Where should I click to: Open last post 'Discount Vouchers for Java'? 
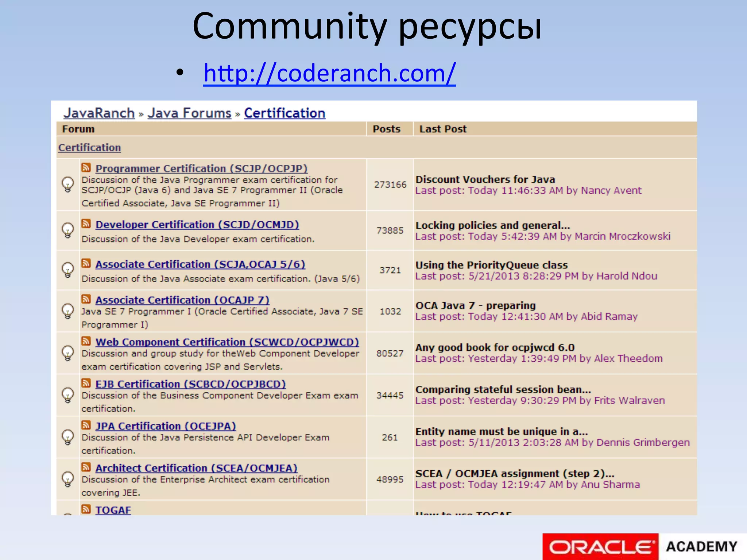click(485, 179)
